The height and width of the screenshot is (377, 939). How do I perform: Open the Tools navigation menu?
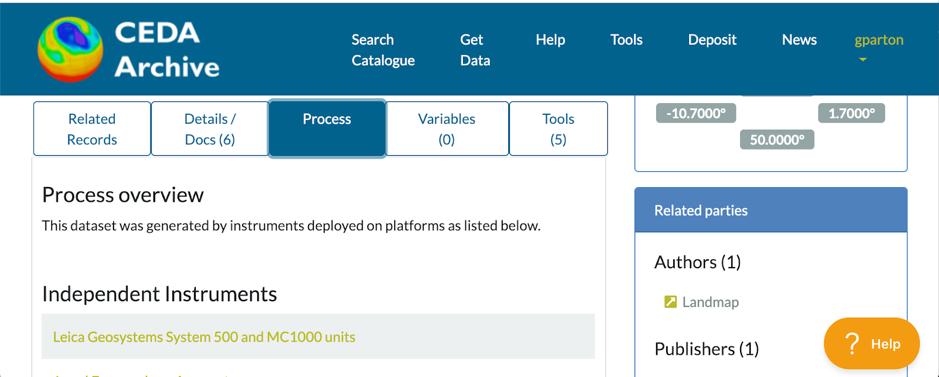pos(626,40)
